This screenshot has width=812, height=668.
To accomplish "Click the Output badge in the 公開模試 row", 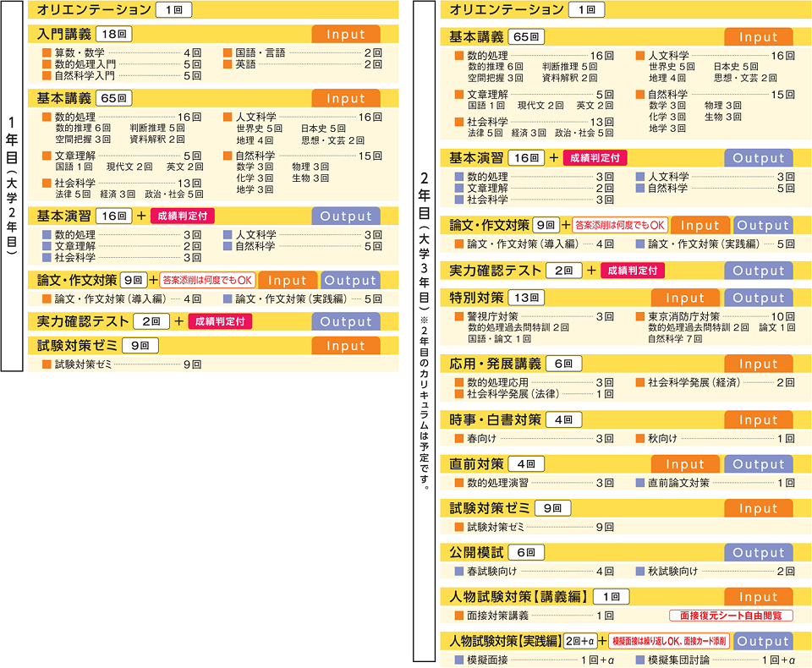I will [x=758, y=553].
